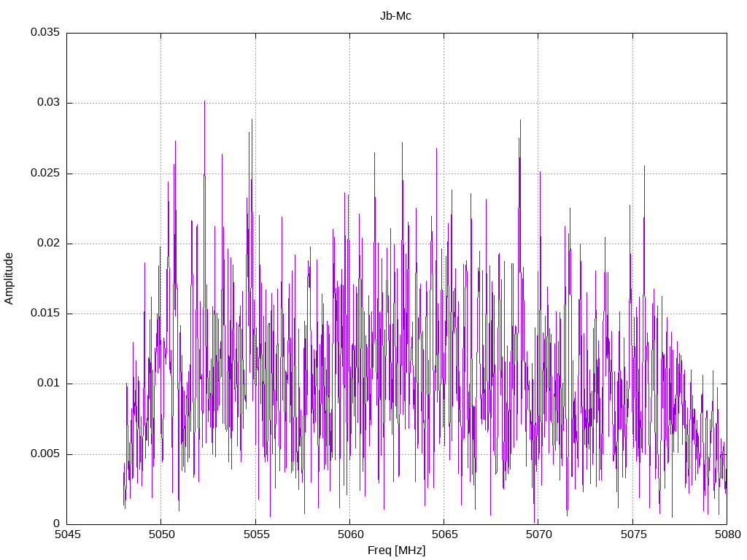Click the x-axis tick label 5060
Image resolution: width=747 pixels, height=560 pixels.
click(351, 534)
